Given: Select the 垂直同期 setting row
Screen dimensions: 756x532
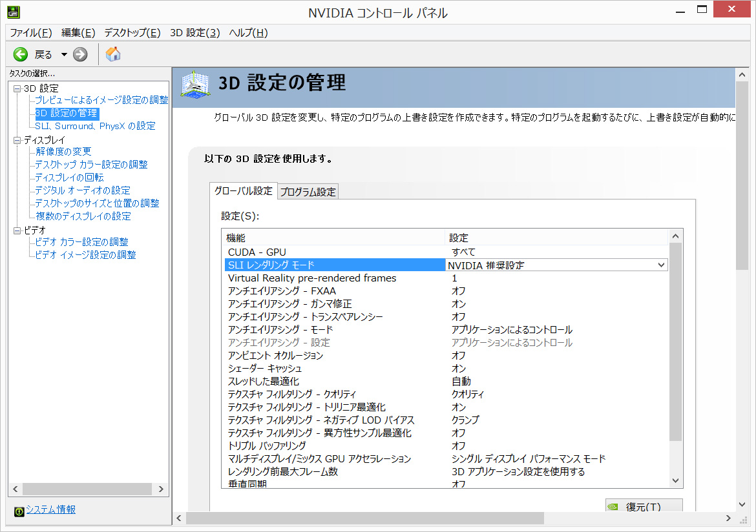Looking at the screenshot, I should pyautogui.click(x=247, y=484).
